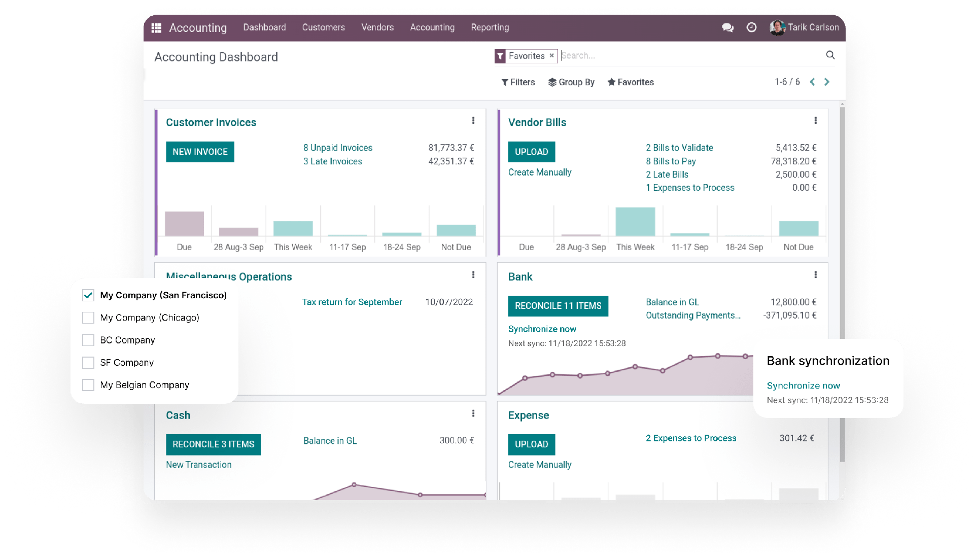Click Reconcile 11 Items in Bank

coord(559,306)
